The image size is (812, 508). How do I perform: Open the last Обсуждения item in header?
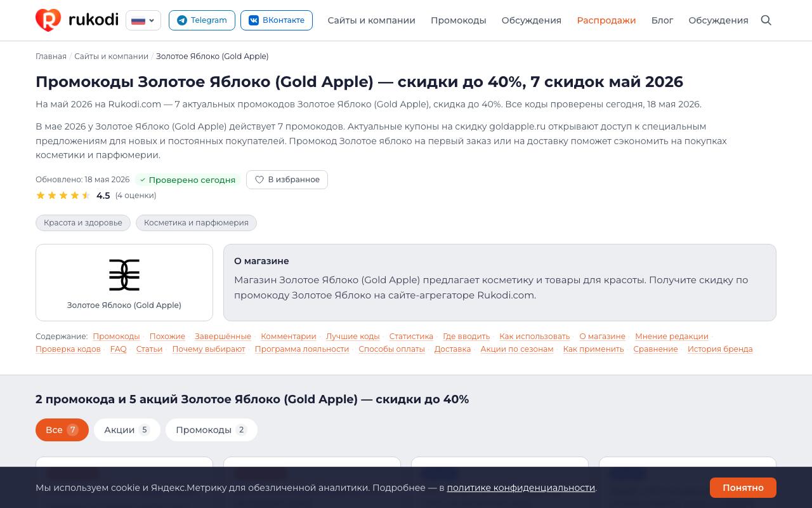click(x=718, y=20)
